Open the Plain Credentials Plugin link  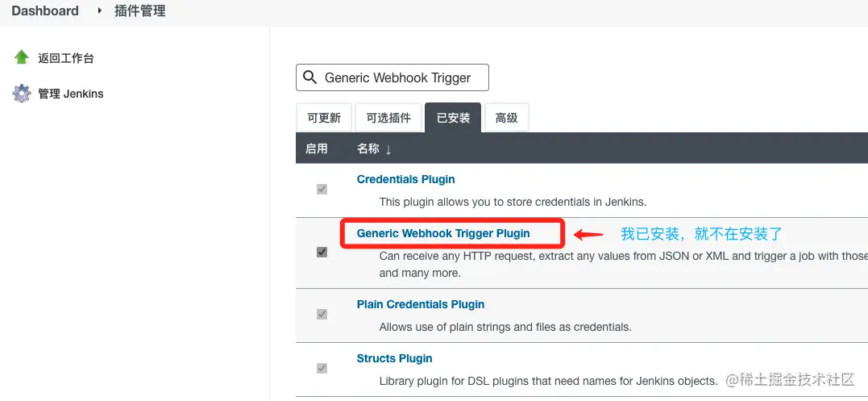421,305
